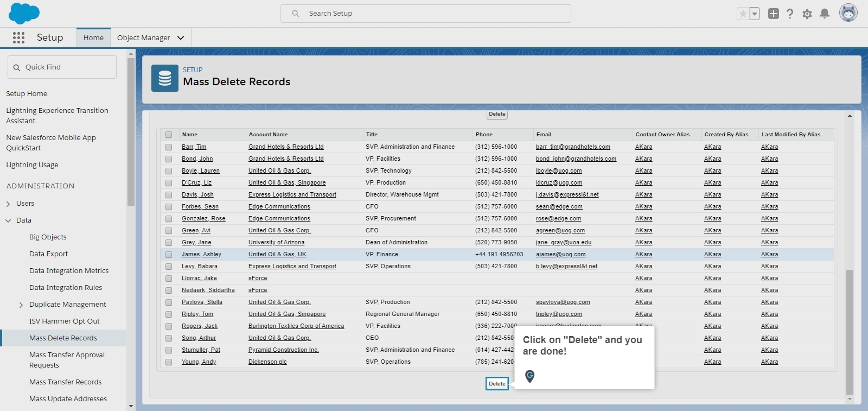
Task: Click the Account Name column header
Action: (268, 134)
